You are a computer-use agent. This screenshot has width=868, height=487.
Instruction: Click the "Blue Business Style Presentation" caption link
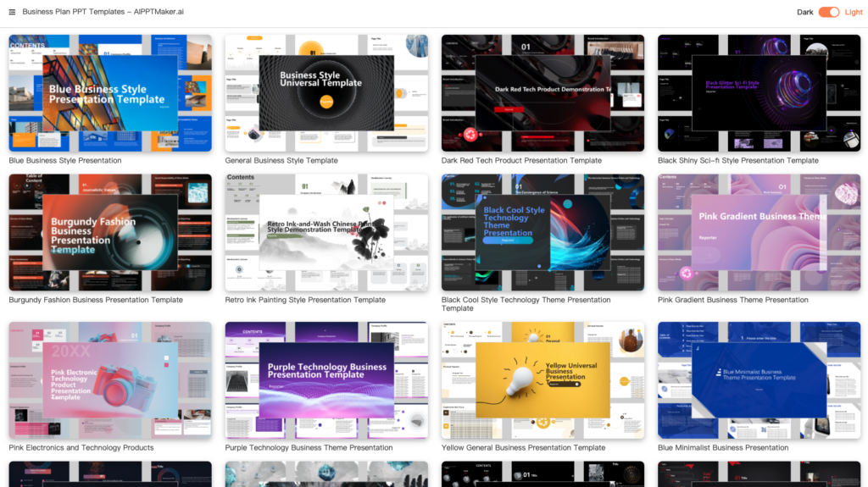65,161
